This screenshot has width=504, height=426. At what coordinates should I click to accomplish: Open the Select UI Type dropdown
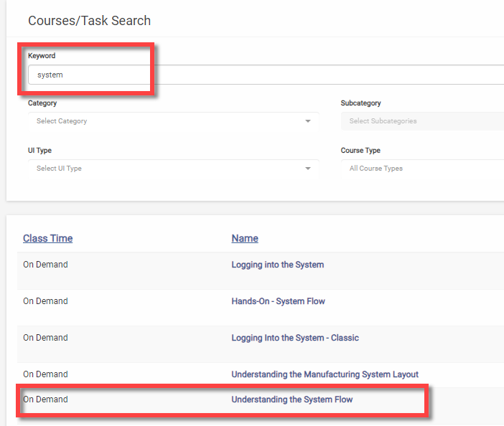pos(174,169)
